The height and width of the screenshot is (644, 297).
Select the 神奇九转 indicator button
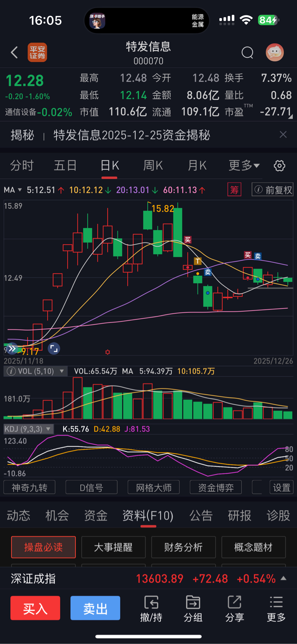pos(29,487)
